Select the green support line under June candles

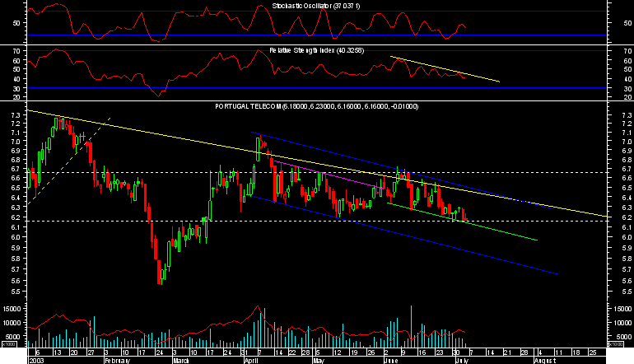(462, 222)
